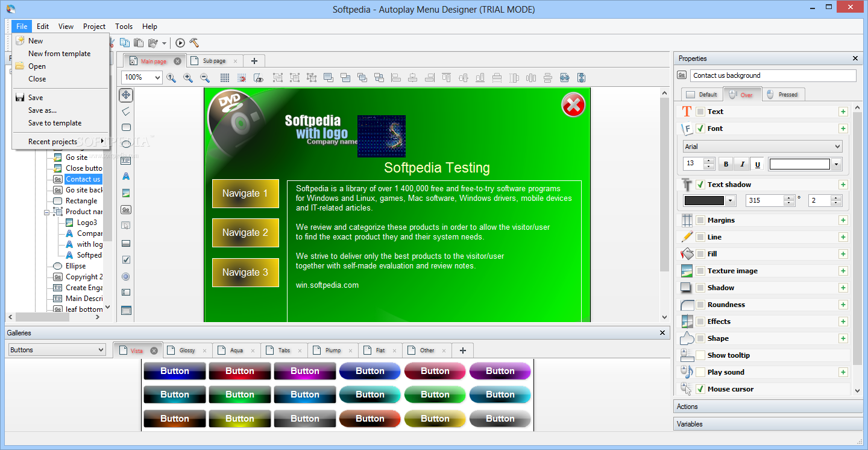Switch to the Sub page tab
868x450 pixels.
click(x=214, y=61)
